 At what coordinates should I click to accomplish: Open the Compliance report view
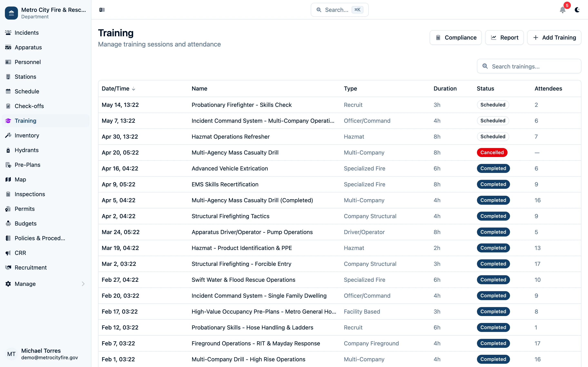pyautogui.click(x=455, y=37)
